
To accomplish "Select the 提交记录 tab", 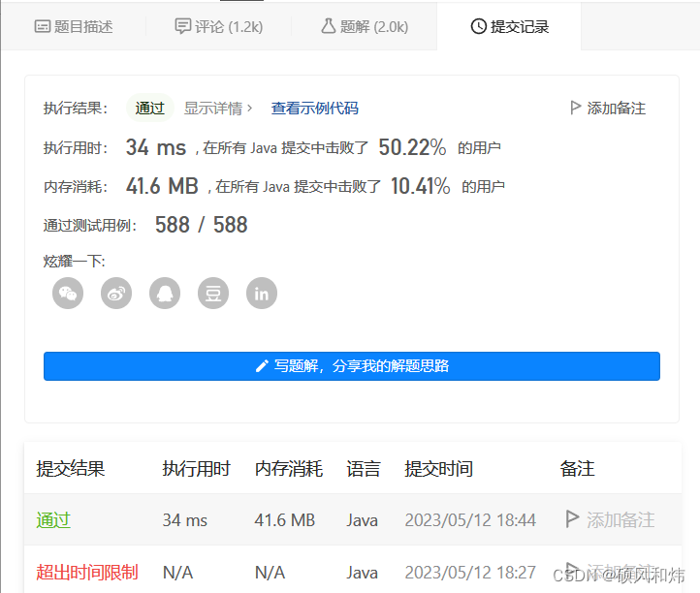I will coord(509,27).
